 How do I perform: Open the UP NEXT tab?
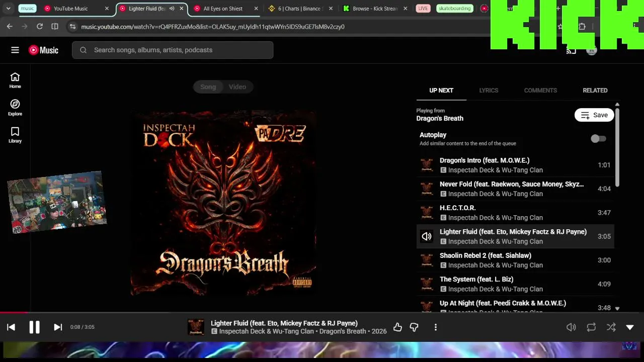click(x=441, y=90)
